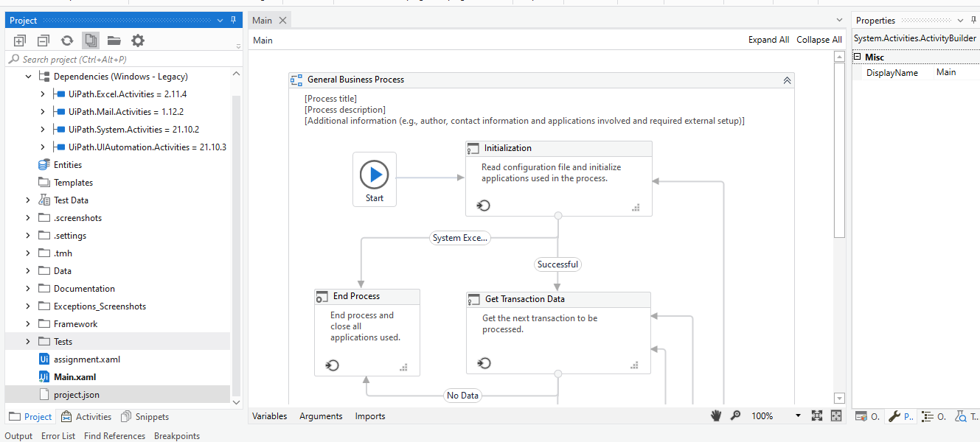Click the Expand All link
Image resolution: width=980 pixels, height=442 pixels.
click(768, 39)
